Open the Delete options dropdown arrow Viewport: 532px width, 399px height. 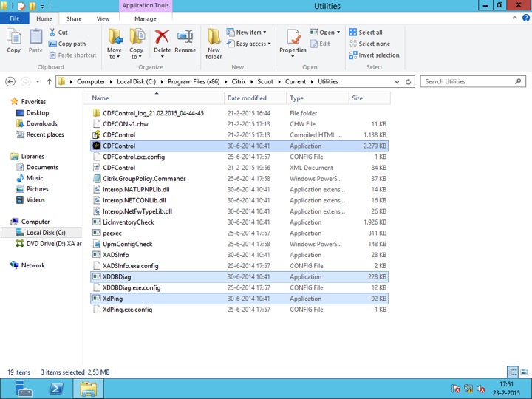(162, 57)
